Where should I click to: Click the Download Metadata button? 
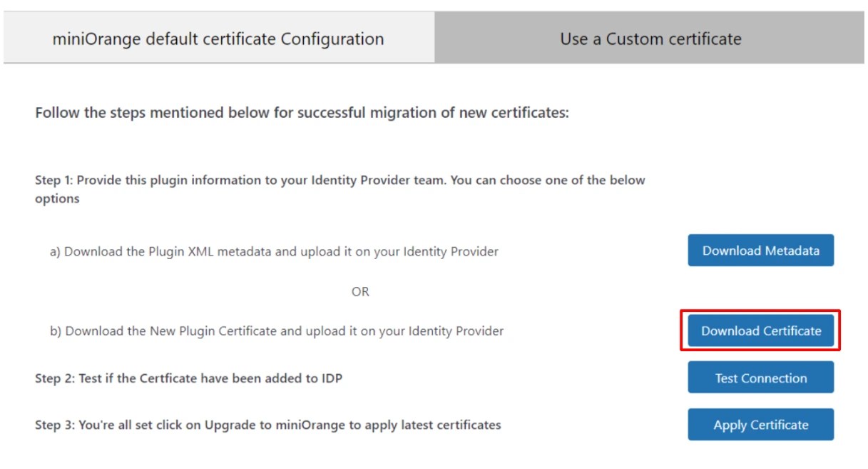click(x=760, y=250)
